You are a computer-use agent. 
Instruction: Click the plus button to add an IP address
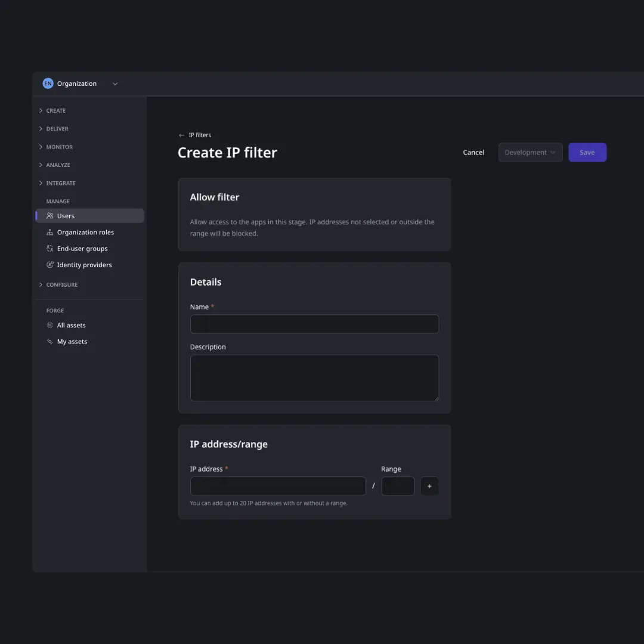pos(429,486)
